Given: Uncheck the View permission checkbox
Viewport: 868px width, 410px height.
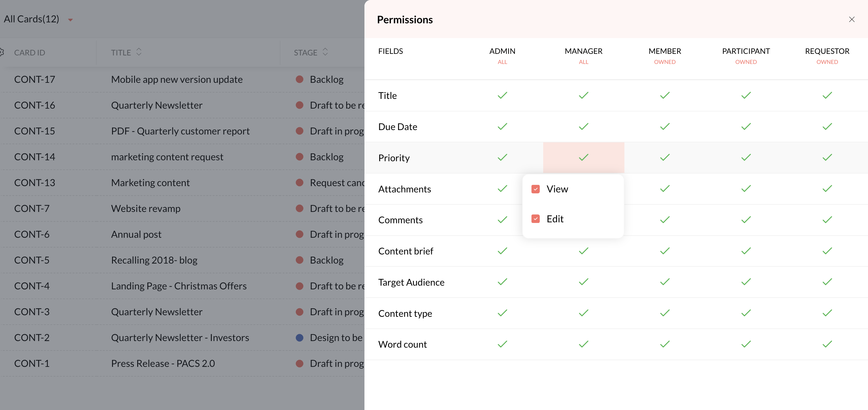Looking at the screenshot, I should click(x=535, y=189).
